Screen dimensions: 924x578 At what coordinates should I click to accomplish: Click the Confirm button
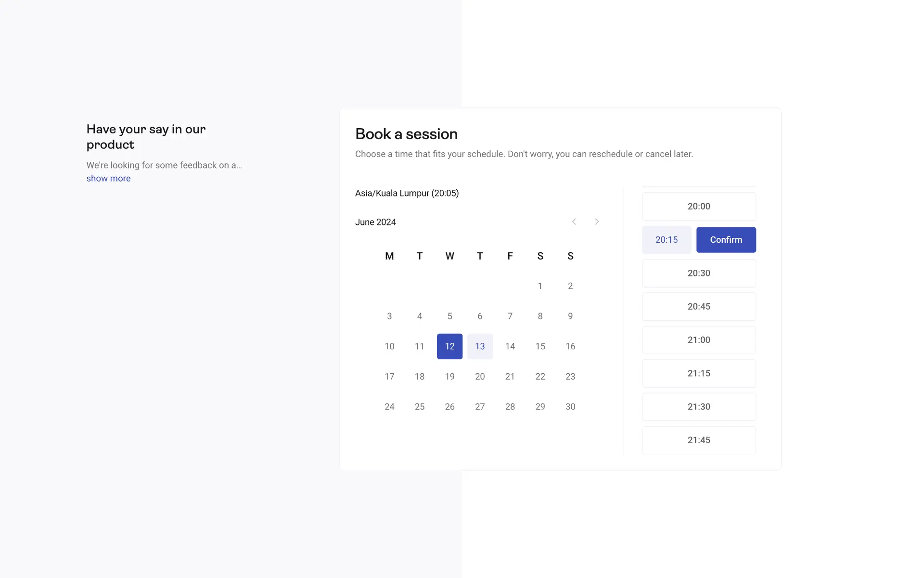point(726,240)
